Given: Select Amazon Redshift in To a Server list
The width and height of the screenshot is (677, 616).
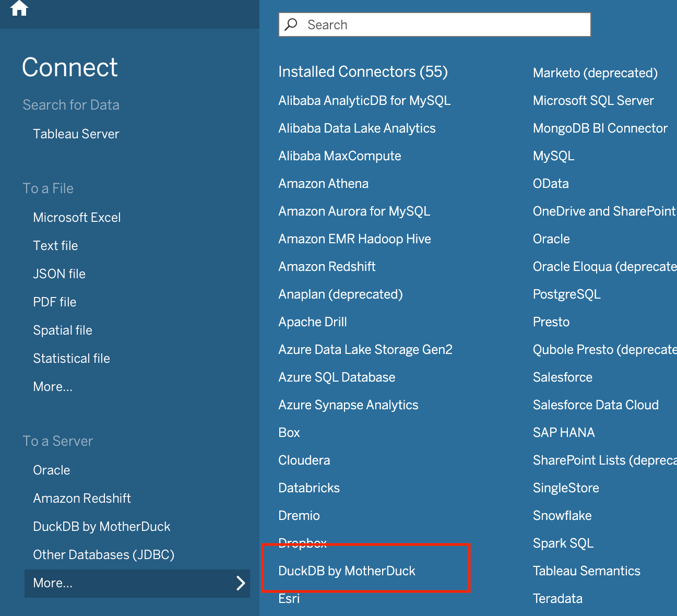Looking at the screenshot, I should coord(82,499).
